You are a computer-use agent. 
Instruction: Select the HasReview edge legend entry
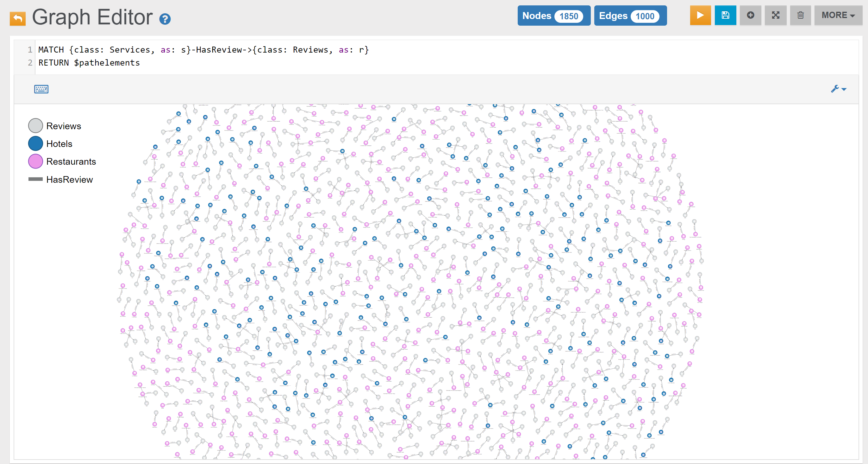(61, 179)
